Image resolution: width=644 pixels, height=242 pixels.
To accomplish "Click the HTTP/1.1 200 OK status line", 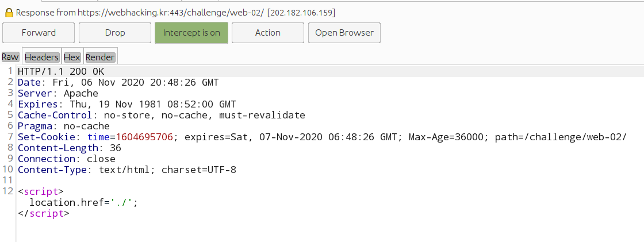I will point(62,71).
